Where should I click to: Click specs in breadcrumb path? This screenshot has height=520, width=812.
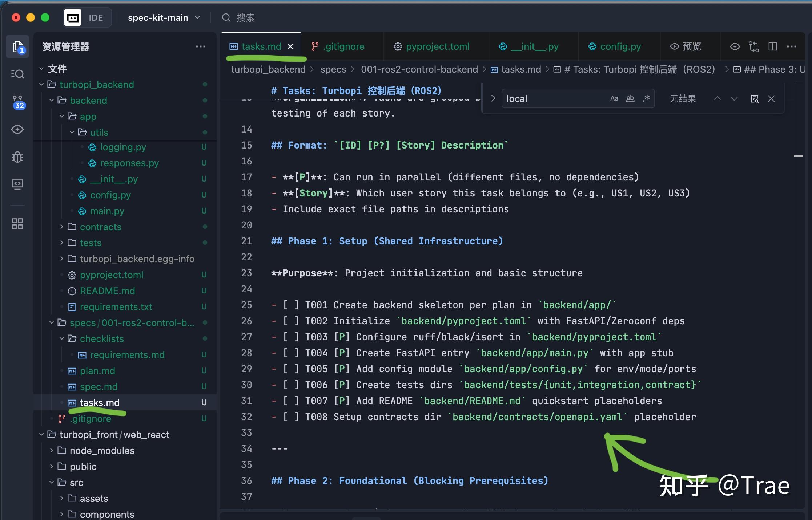coord(333,69)
